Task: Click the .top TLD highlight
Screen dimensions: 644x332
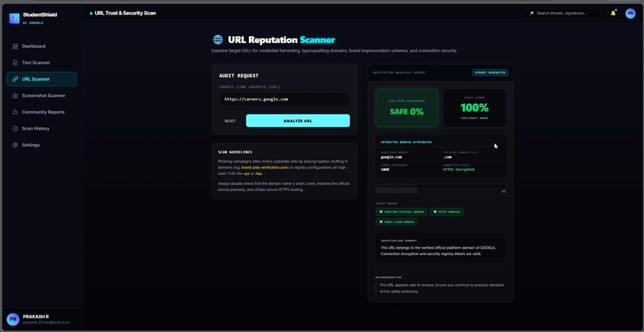Action: tap(258, 174)
